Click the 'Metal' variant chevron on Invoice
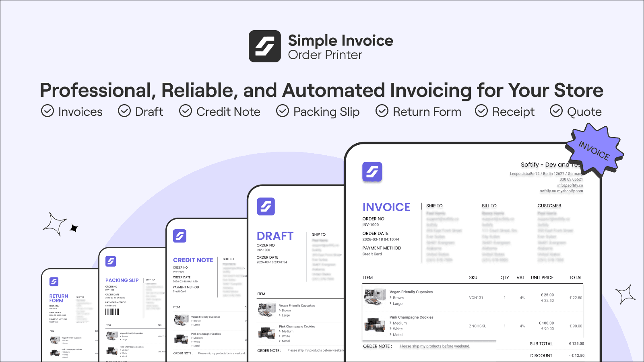Screen dimensions: 644x362 point(390,335)
